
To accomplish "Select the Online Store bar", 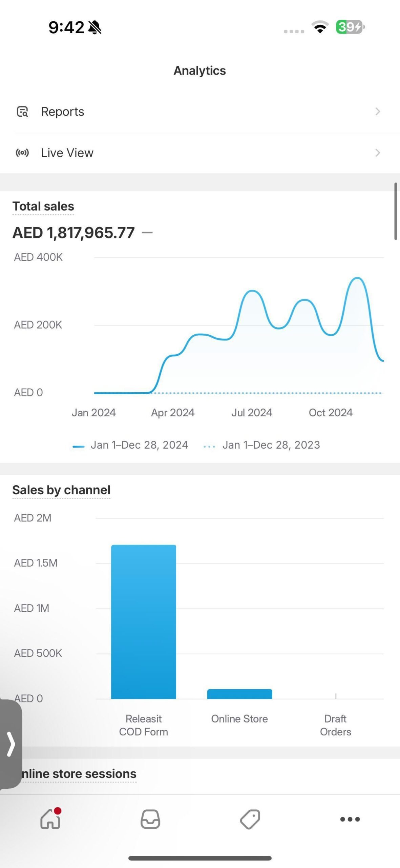I will (x=240, y=694).
